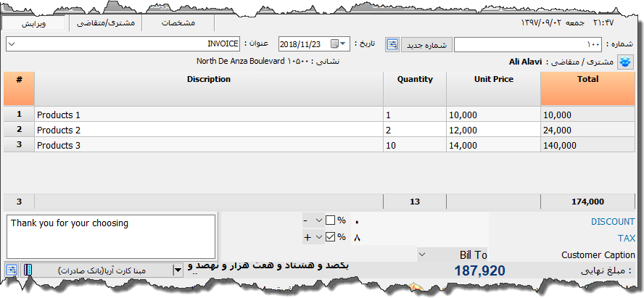Click the Quantity column header
The height and width of the screenshot is (298, 644).
click(415, 89)
